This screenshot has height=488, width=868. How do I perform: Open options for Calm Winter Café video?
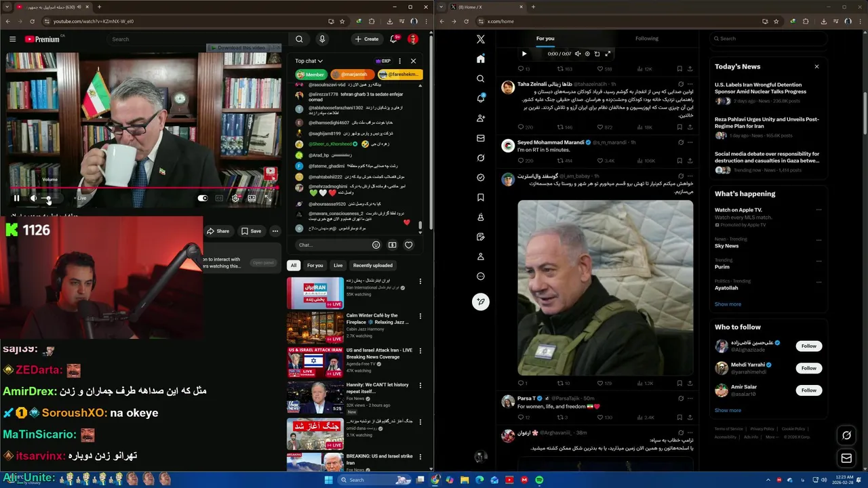coord(420,316)
